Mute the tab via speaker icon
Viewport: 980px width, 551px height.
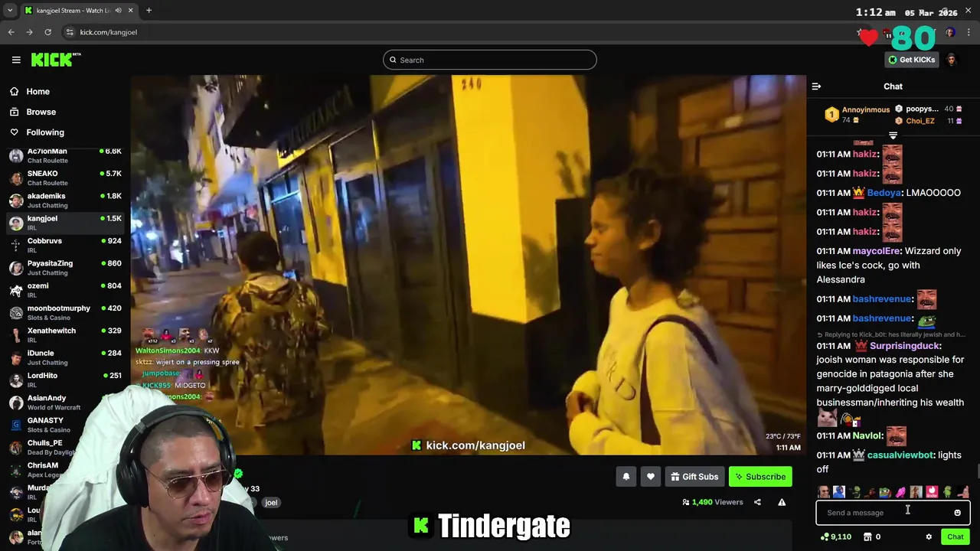[x=118, y=11]
